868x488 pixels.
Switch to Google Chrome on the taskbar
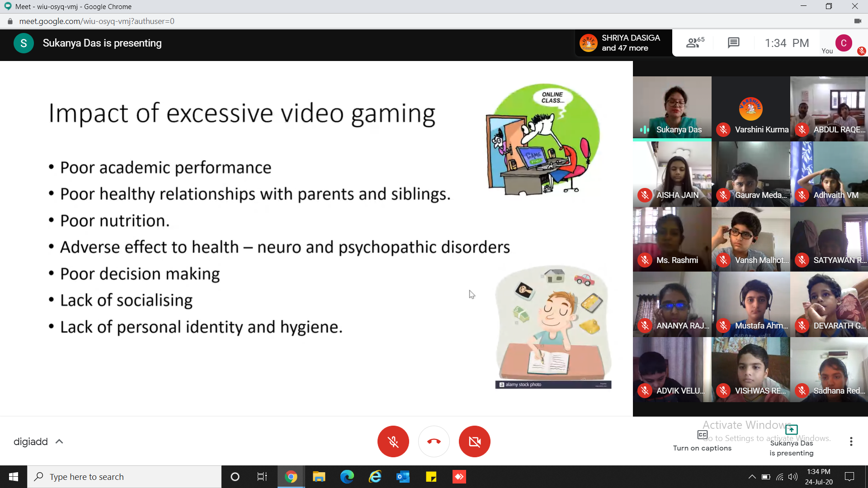tap(291, 477)
